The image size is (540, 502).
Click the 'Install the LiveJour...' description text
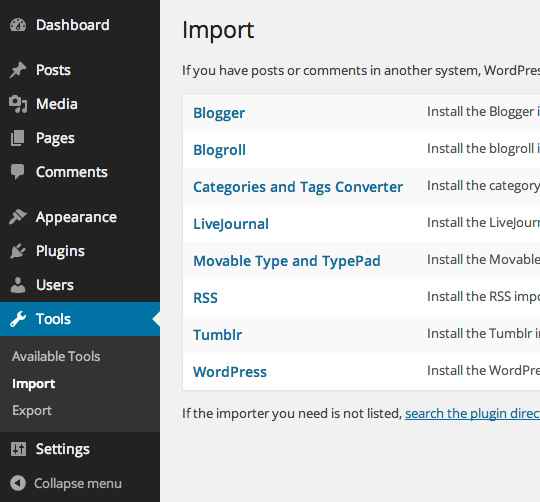point(483,223)
